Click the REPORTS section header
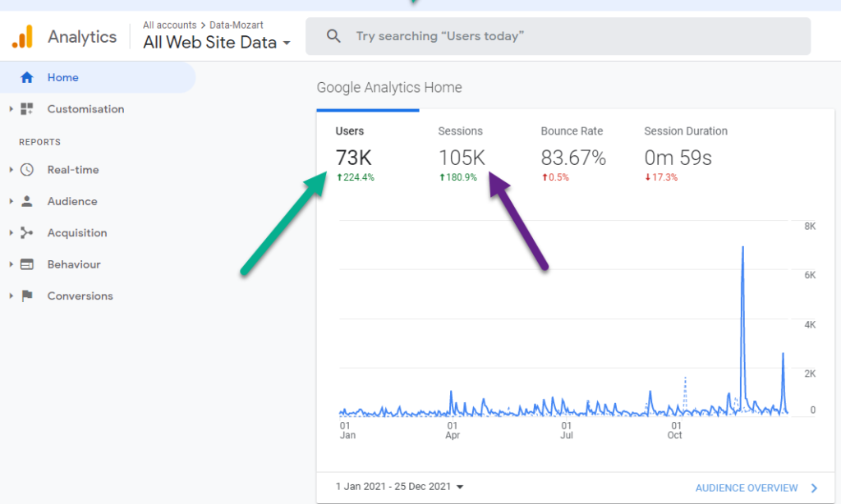841x504 pixels. pos(39,142)
